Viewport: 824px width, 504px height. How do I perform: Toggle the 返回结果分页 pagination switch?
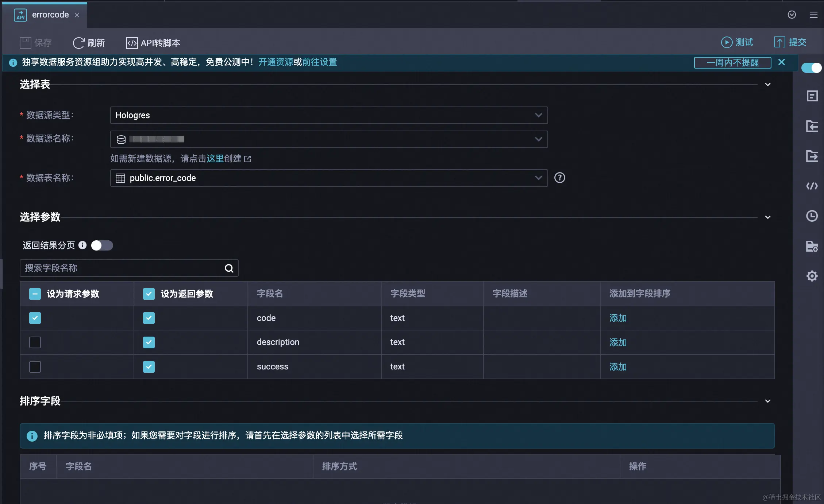[x=102, y=245]
